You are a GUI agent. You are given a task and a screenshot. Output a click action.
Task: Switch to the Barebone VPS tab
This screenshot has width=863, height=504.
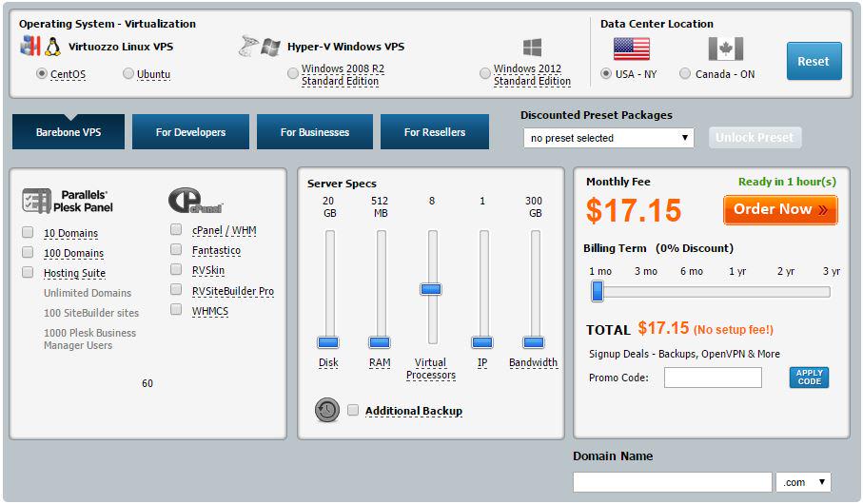[69, 132]
